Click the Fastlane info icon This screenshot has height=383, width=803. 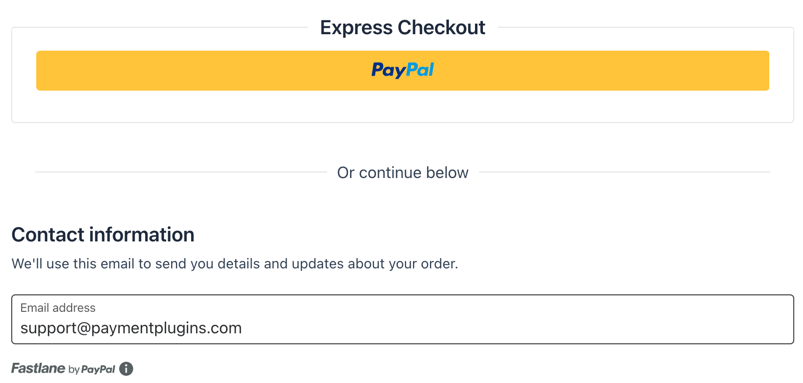pyautogui.click(x=126, y=369)
